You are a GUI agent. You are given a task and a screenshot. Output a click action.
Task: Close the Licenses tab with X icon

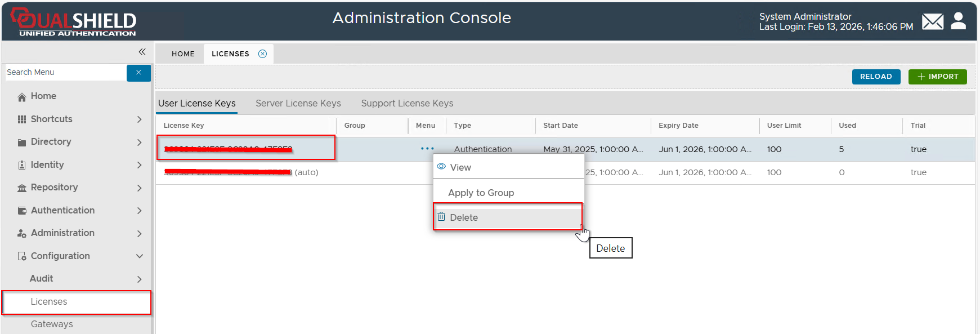(262, 54)
